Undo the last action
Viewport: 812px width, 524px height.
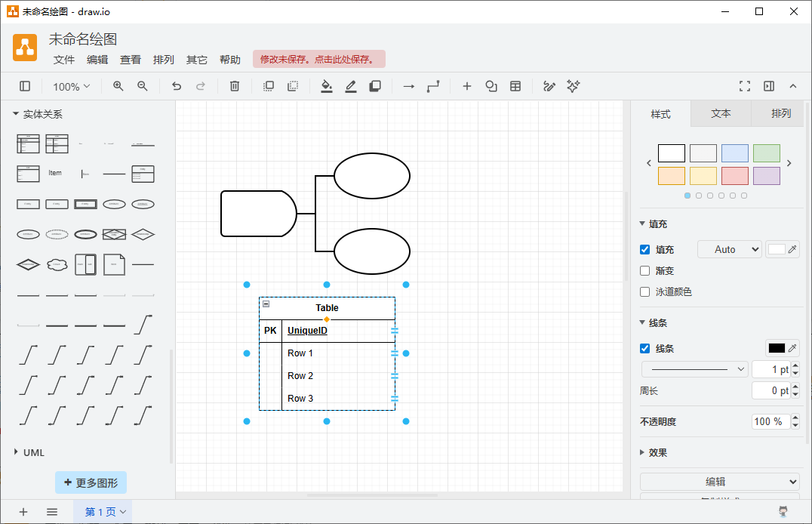point(177,86)
